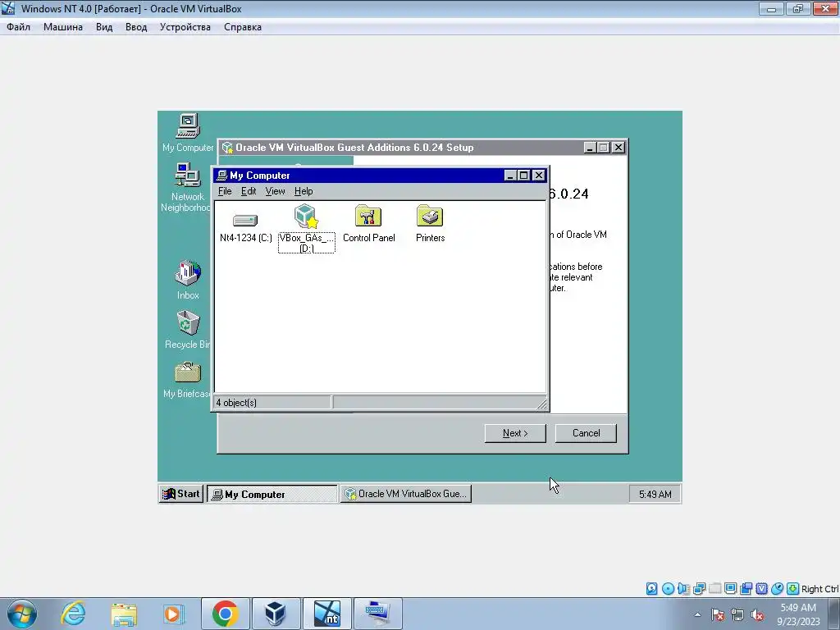
Task: Click the VirtualBox host key indicator arrow
Action: tap(793, 589)
